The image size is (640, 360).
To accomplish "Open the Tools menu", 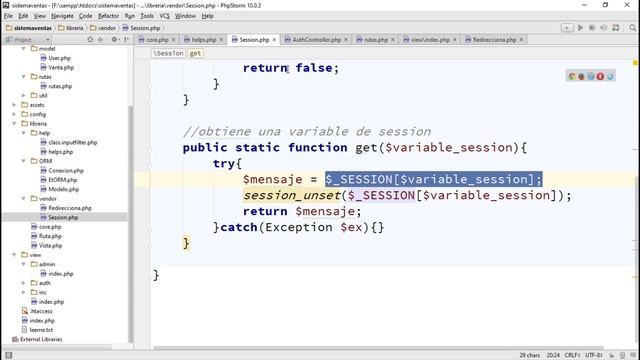I will click(147, 16).
